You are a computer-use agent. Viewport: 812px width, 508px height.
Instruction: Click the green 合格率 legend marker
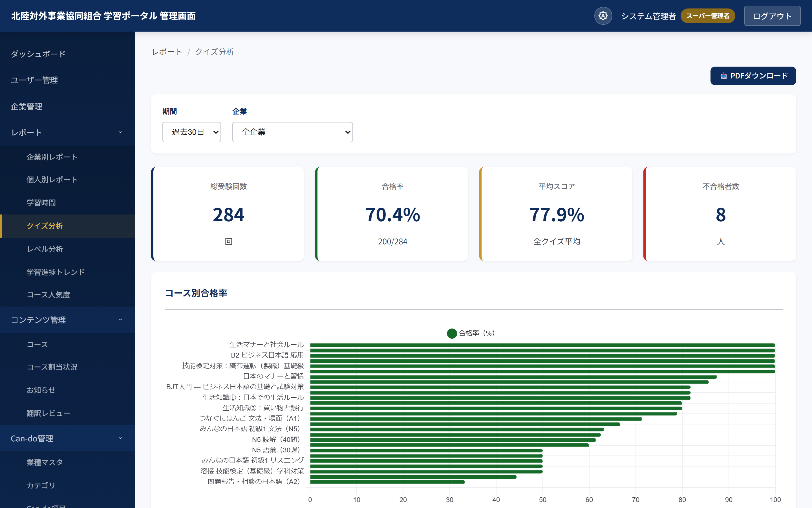pos(452,333)
